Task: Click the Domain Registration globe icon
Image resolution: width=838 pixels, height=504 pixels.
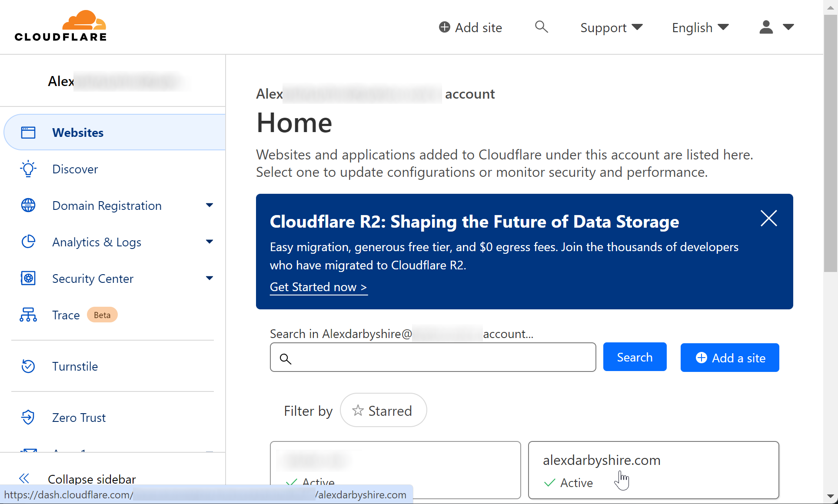Action: point(28,205)
